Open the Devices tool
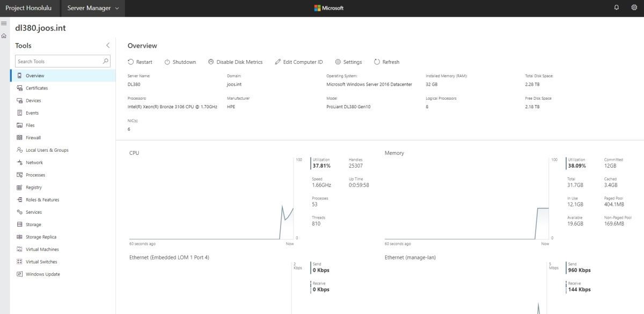The width and height of the screenshot is (644, 314). tap(33, 100)
